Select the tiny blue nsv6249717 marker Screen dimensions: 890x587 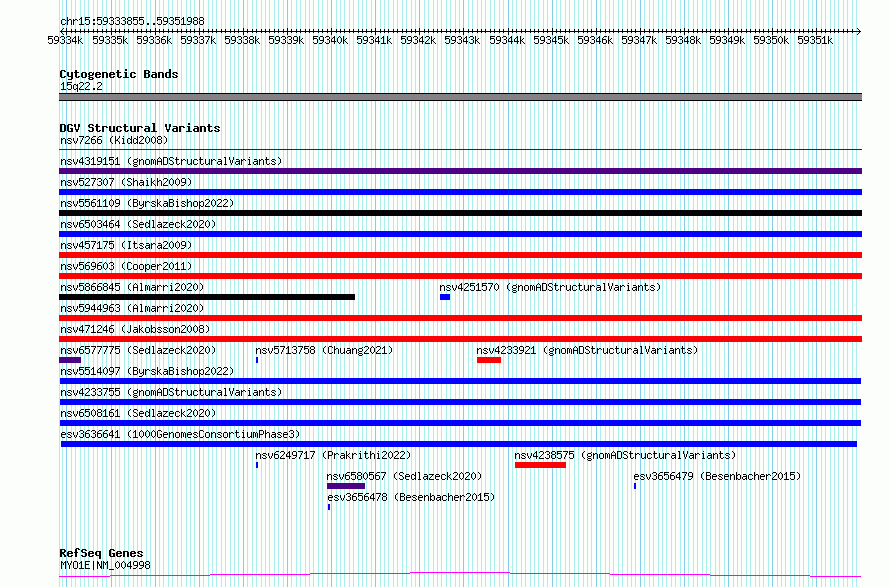[x=257, y=465]
